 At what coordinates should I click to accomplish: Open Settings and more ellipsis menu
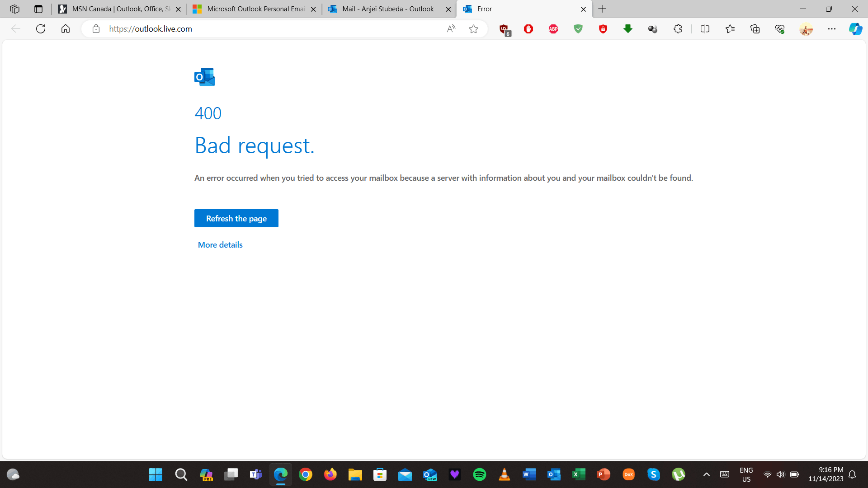831,29
